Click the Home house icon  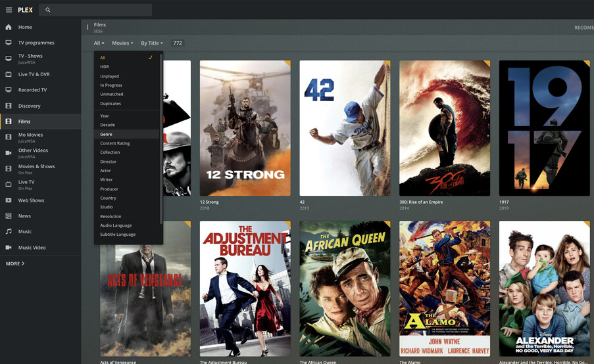tap(9, 27)
